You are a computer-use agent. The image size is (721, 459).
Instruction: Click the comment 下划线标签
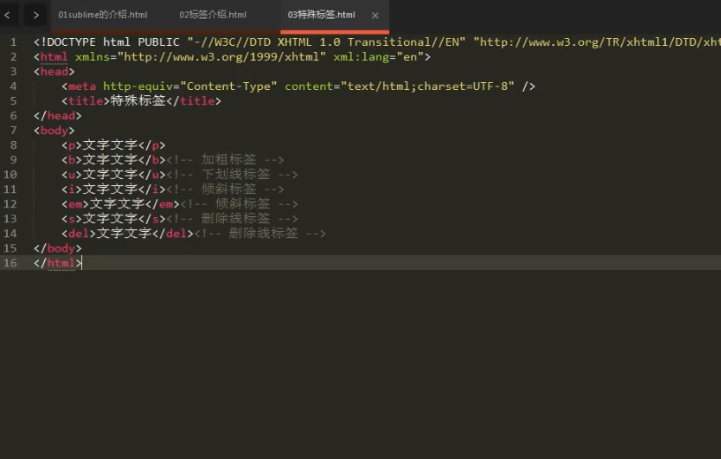click(232, 175)
